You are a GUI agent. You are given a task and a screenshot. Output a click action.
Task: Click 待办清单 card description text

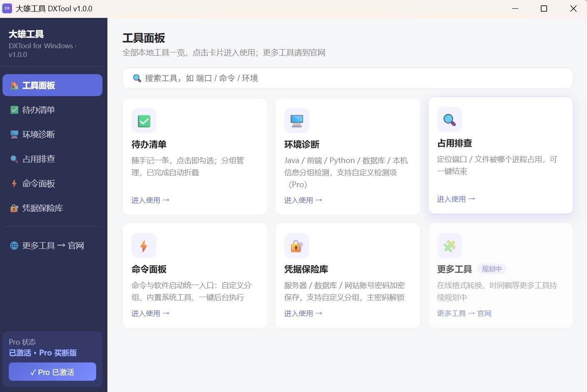pos(188,166)
